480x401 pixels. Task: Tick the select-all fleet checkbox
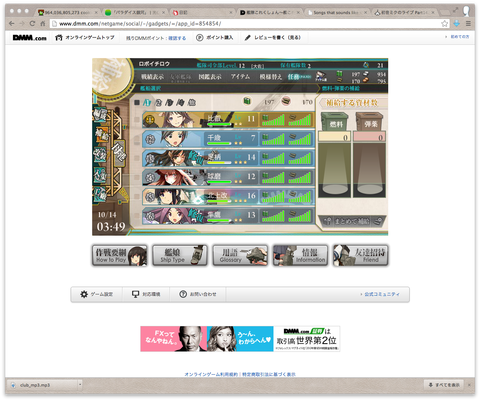[x=137, y=102]
